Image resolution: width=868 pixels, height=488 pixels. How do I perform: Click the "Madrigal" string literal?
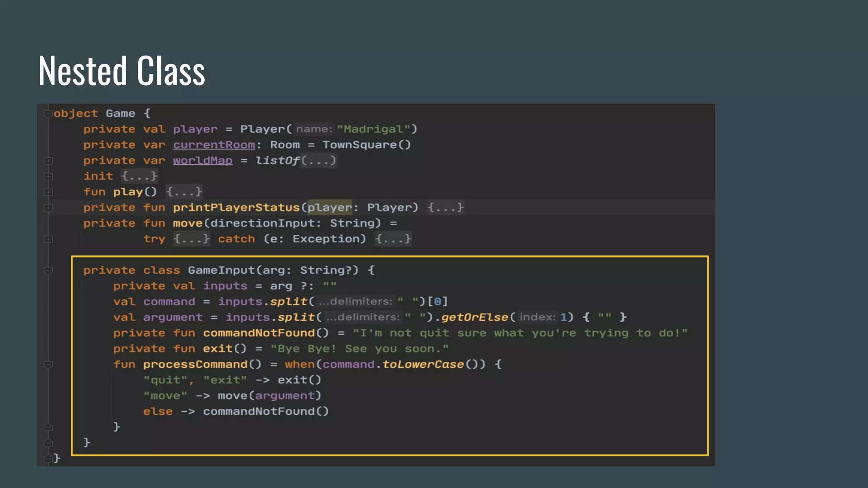point(373,129)
